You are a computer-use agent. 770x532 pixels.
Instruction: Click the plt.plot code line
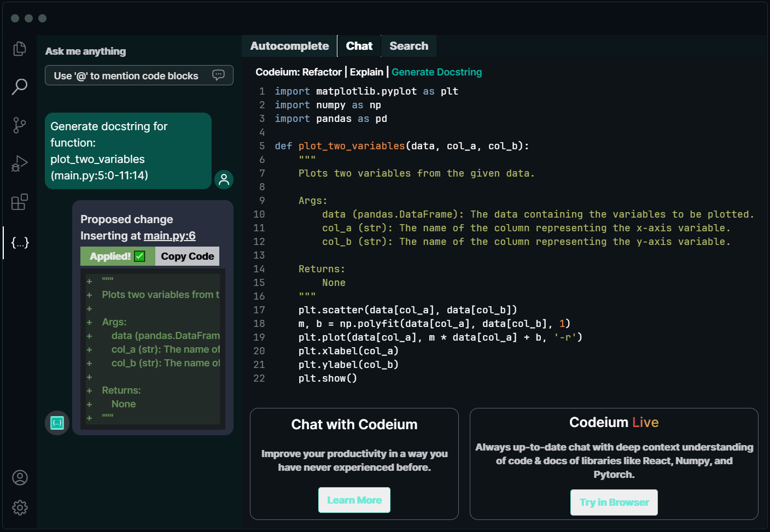coord(440,337)
